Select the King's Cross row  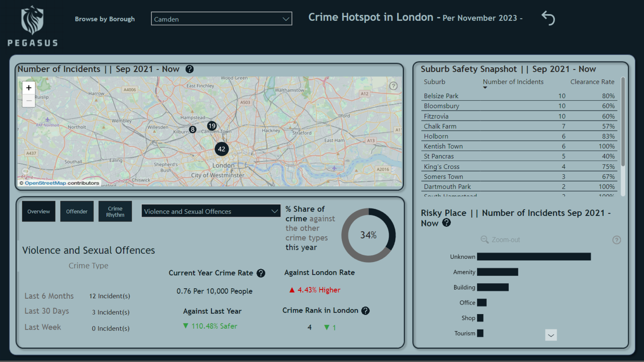519,167
